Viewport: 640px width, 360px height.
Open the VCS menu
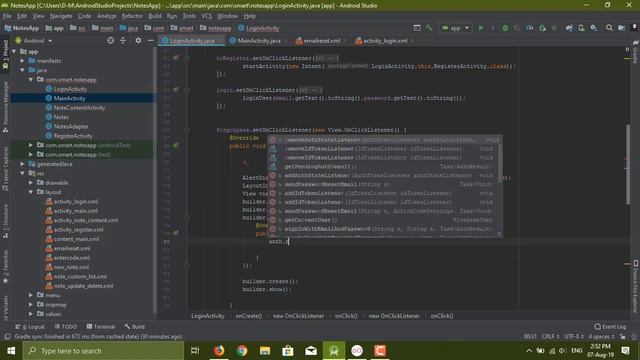[x=207, y=16]
